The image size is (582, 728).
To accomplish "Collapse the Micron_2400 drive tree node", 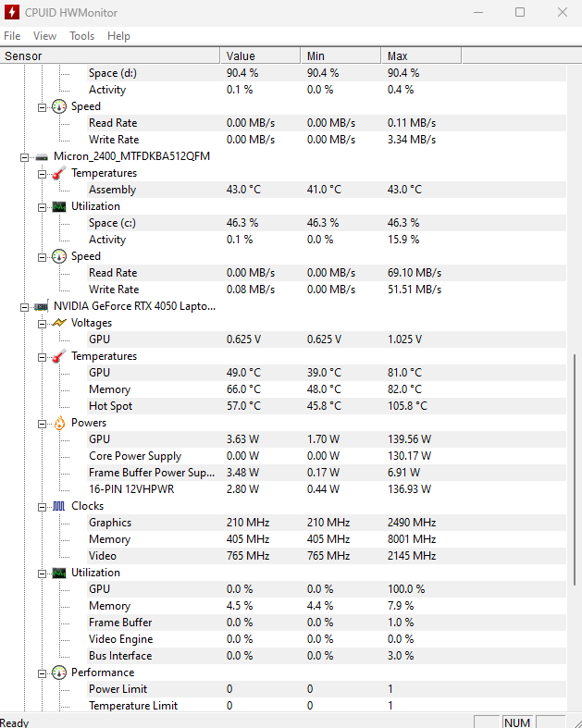I will pyautogui.click(x=25, y=156).
